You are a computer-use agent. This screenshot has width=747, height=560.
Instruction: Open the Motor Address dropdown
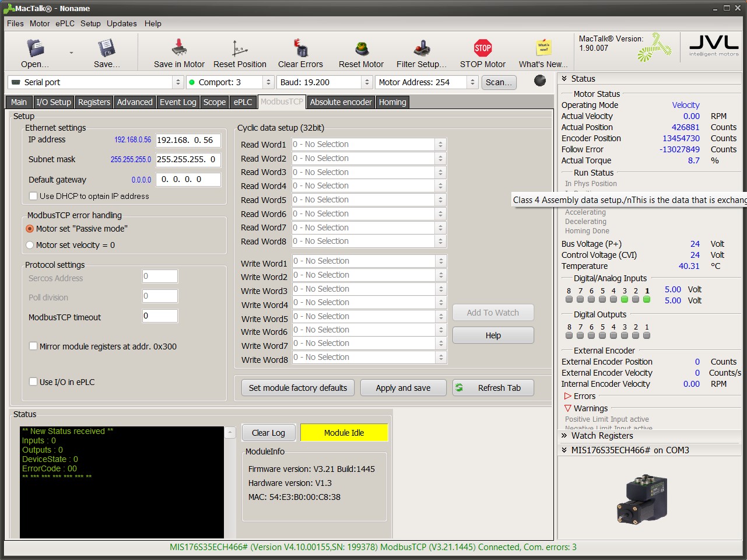(x=473, y=82)
